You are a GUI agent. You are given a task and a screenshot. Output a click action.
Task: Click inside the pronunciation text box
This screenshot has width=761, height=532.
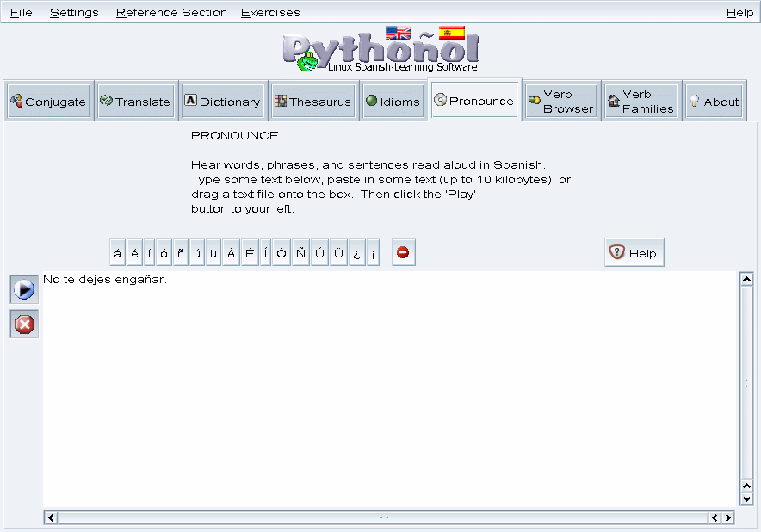click(x=387, y=387)
